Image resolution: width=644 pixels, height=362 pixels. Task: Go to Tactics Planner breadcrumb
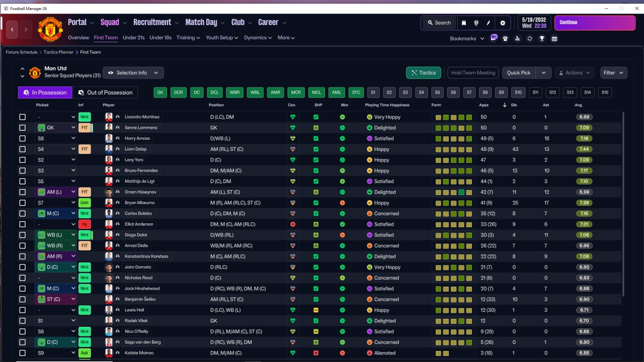pos(57,52)
